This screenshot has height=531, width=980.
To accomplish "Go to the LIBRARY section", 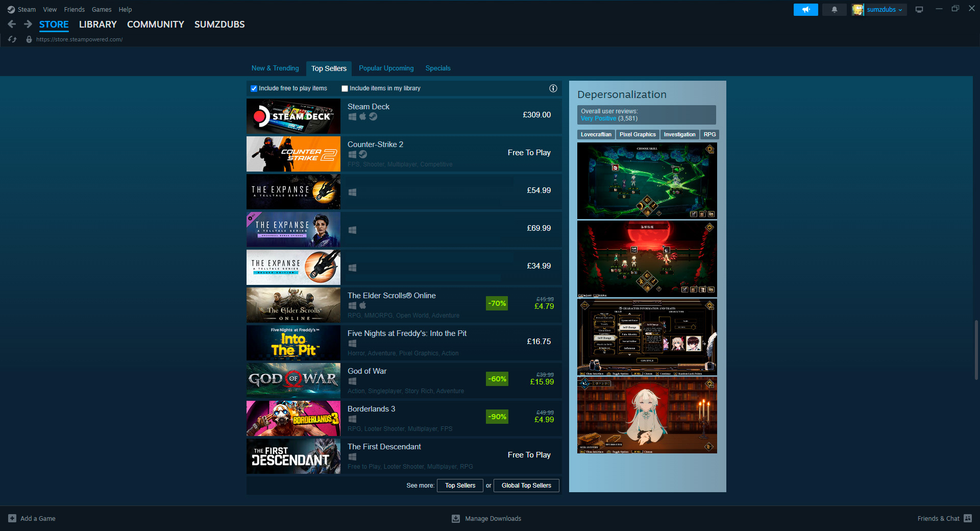I will coord(98,24).
